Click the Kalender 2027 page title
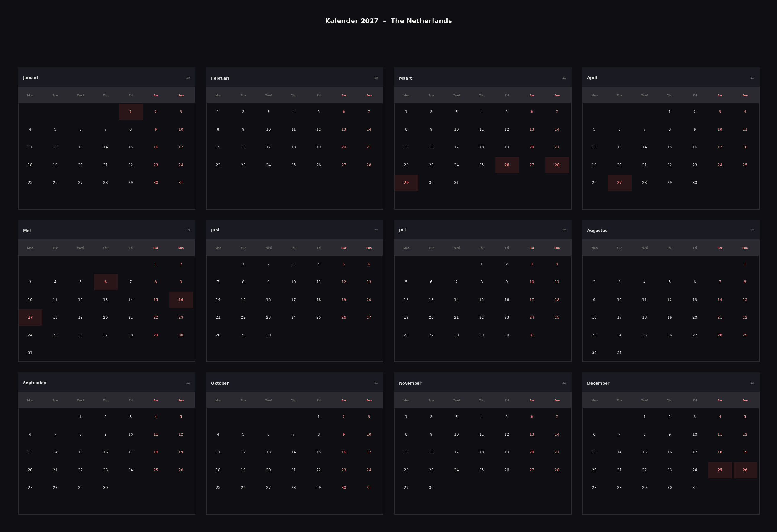 point(388,21)
